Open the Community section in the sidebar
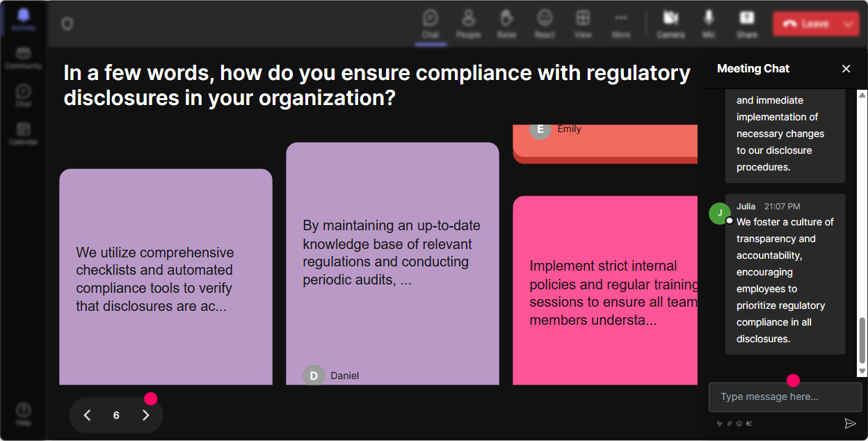The image size is (868, 441). tap(23, 58)
